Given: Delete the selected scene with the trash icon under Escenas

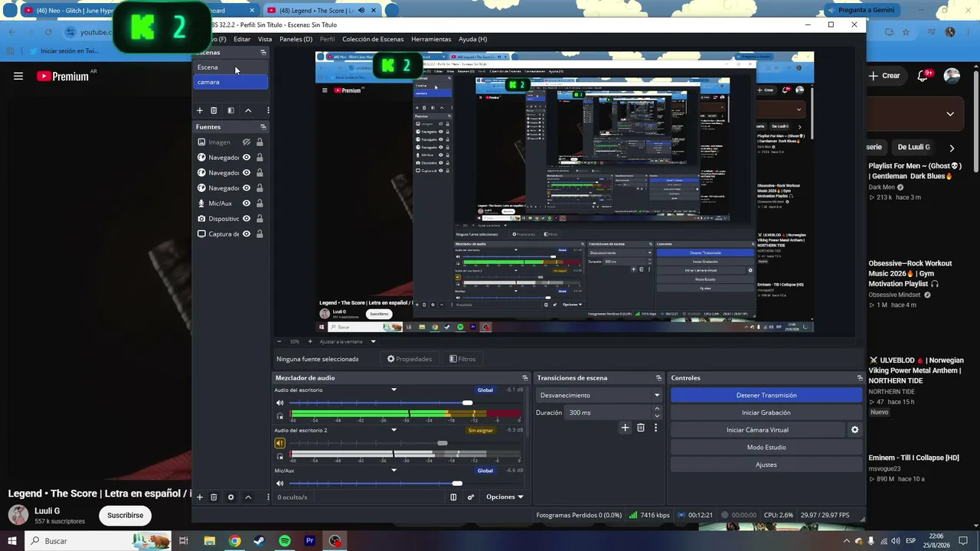Looking at the screenshot, I should click(214, 111).
